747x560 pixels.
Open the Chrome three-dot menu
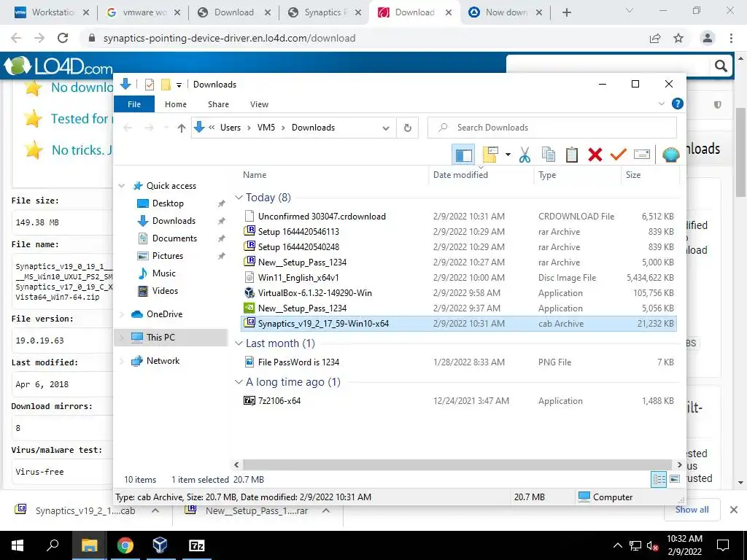[x=731, y=38]
